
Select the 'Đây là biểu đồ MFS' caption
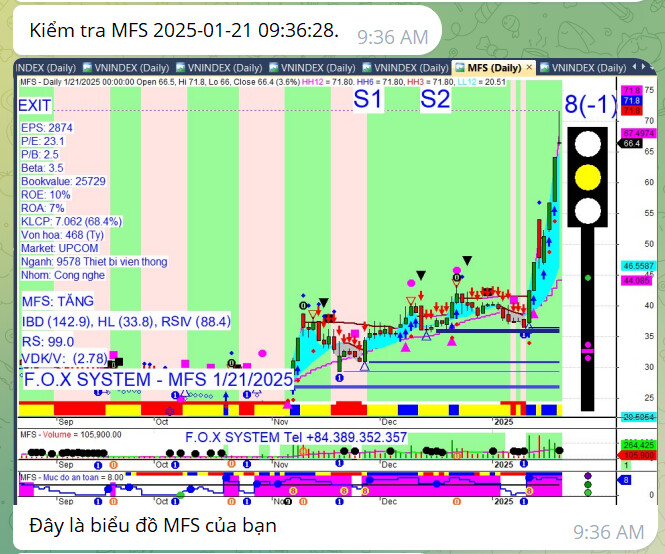(x=152, y=525)
